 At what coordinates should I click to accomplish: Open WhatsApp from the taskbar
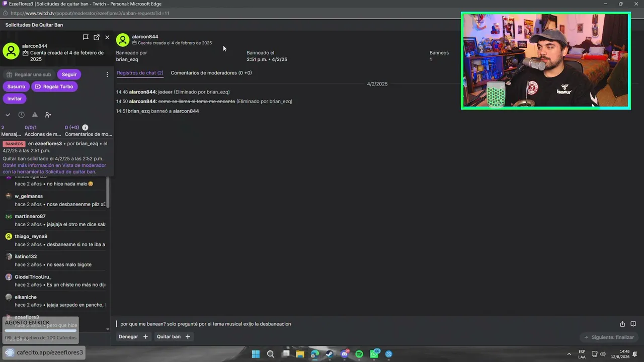click(x=374, y=354)
